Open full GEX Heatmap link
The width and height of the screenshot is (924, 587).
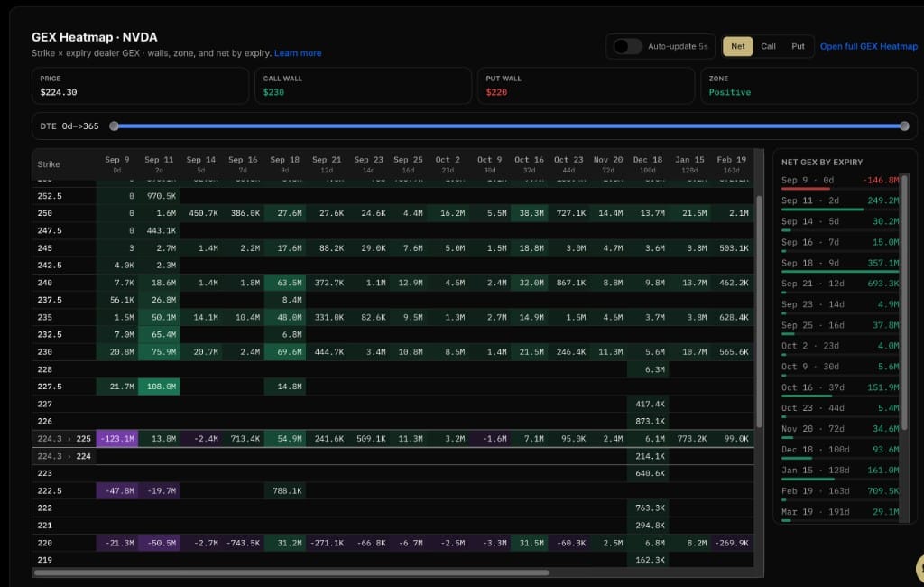click(x=869, y=46)
